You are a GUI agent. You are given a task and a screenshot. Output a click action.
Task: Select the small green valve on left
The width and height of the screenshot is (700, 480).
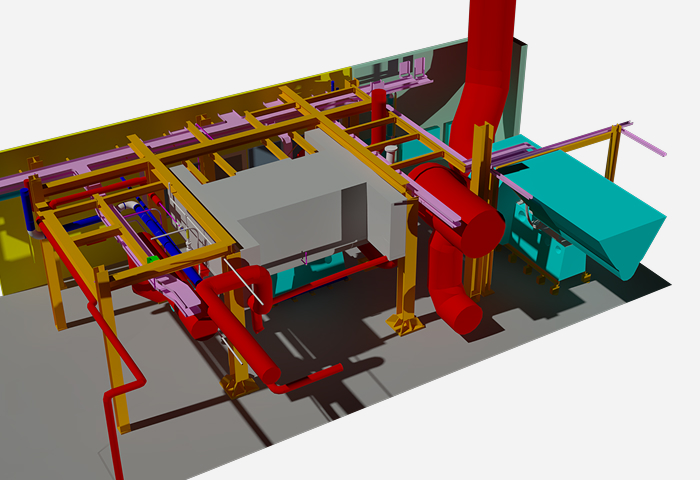(152, 261)
